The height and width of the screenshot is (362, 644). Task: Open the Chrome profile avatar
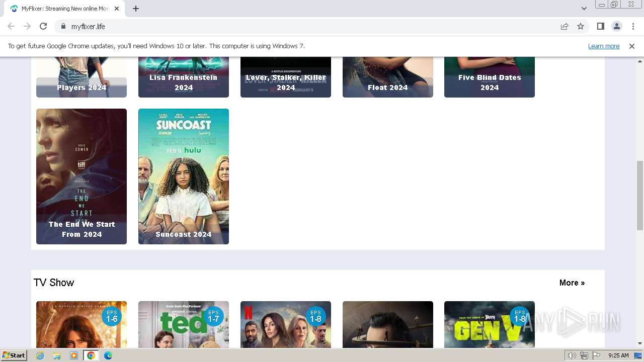(x=616, y=26)
